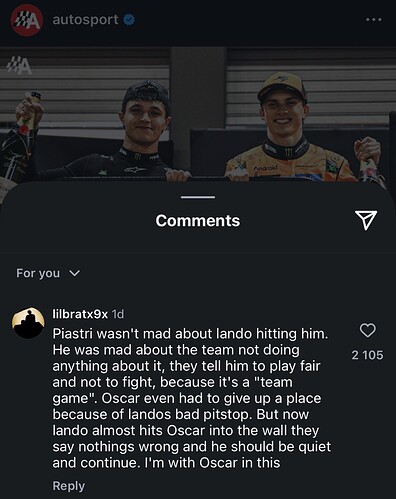Tap the autosport account name

pos(85,20)
